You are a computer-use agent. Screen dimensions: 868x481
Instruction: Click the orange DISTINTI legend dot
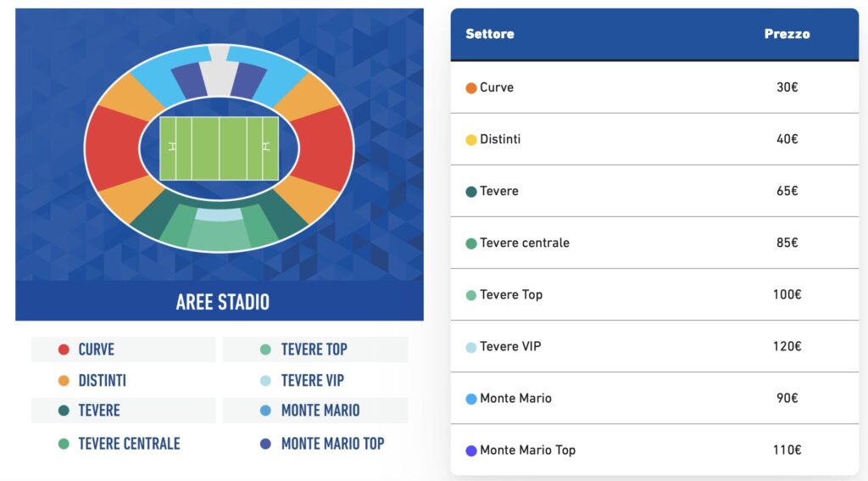(64, 381)
